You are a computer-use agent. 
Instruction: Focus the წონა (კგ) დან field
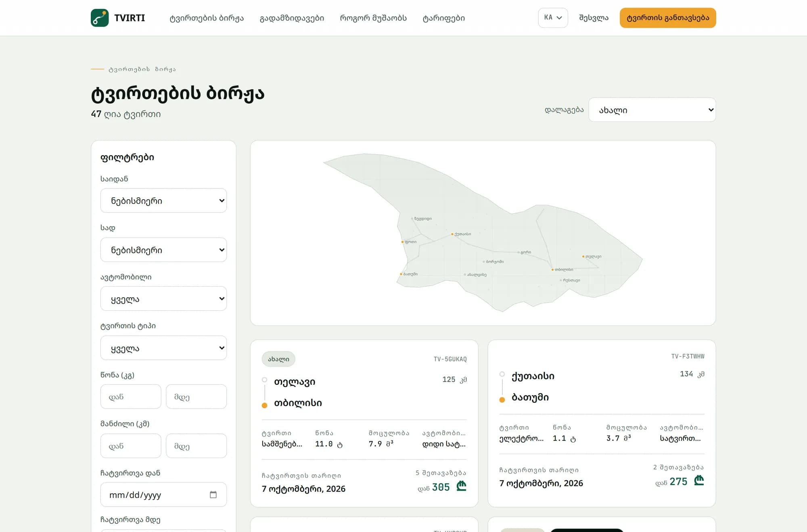tap(131, 396)
